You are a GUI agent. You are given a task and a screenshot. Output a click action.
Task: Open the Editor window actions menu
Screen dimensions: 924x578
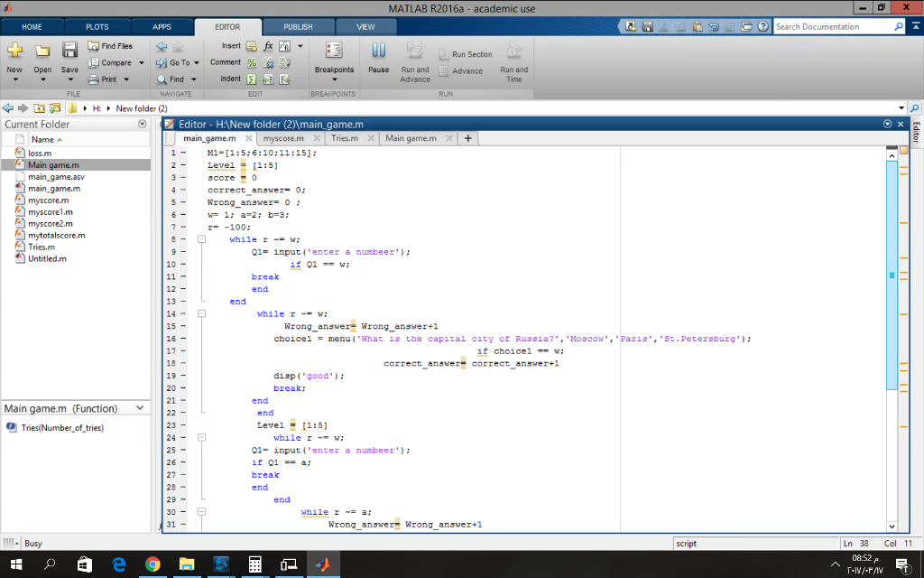click(888, 124)
